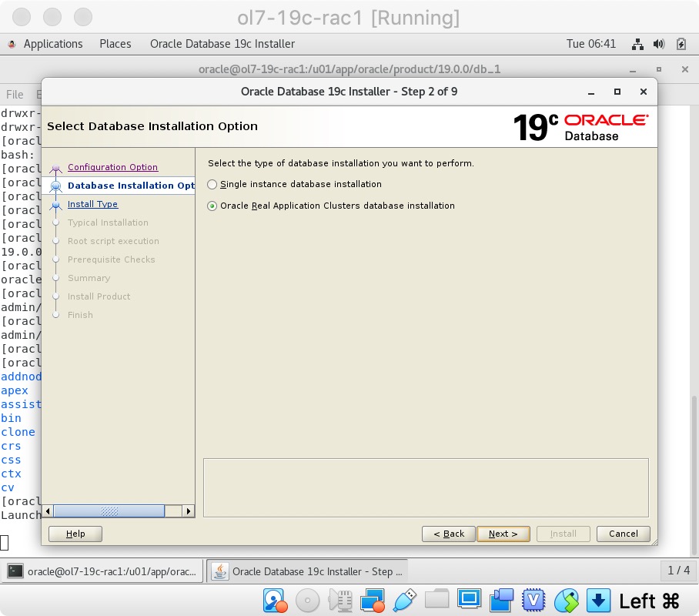Go back with the Back button

pos(449,534)
